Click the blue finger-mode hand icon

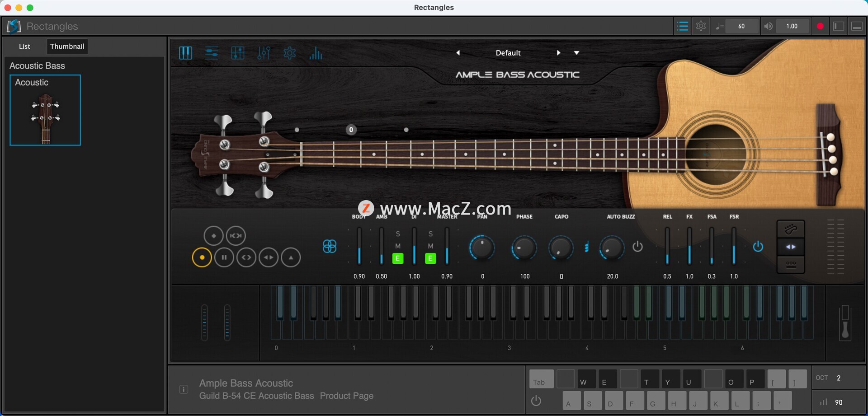[x=587, y=247]
